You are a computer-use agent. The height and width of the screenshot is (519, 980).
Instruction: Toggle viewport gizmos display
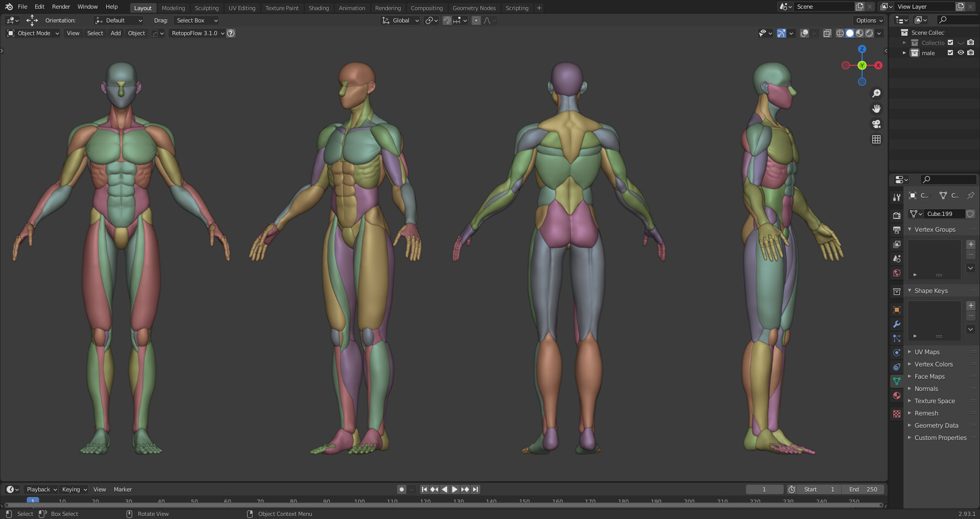point(781,33)
